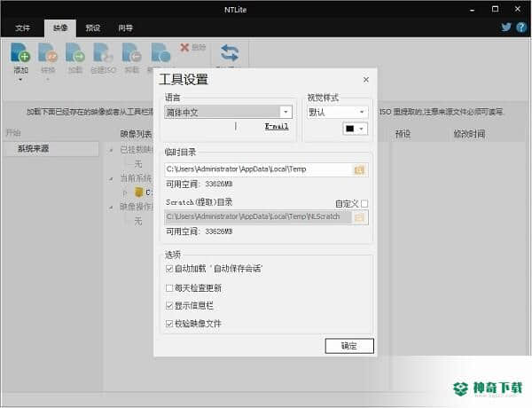This screenshot has width=532, height=408.
Task: Click the 预设 column header in image list
Action: click(x=403, y=134)
